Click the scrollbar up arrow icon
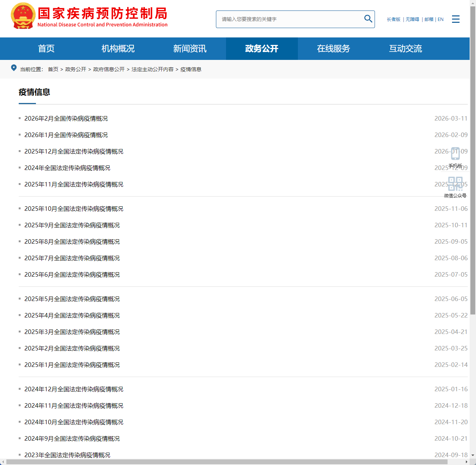Image resolution: width=476 pixels, height=465 pixels. coord(473,3)
